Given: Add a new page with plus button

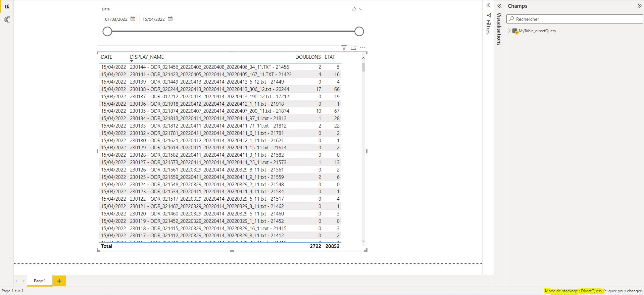Looking at the screenshot, I should point(59,281).
